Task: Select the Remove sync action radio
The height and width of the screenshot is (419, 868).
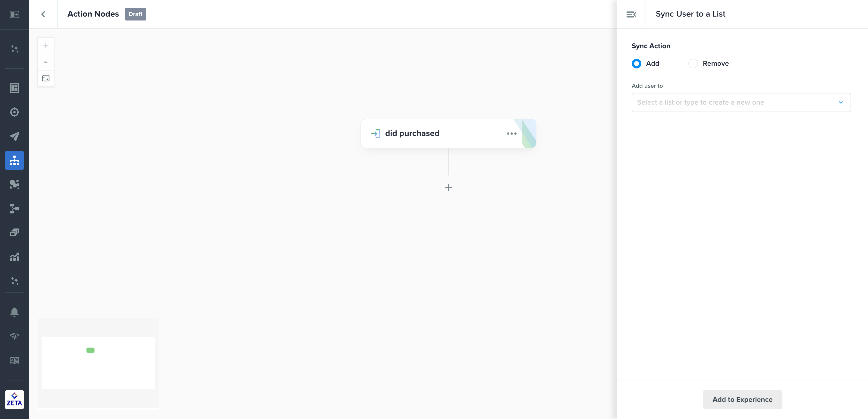Action: (693, 63)
